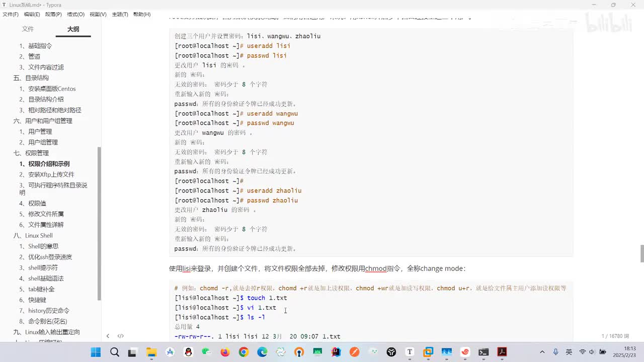
Task: Jump to 1、安装桌面版Centos in outline
Action: coord(47,89)
